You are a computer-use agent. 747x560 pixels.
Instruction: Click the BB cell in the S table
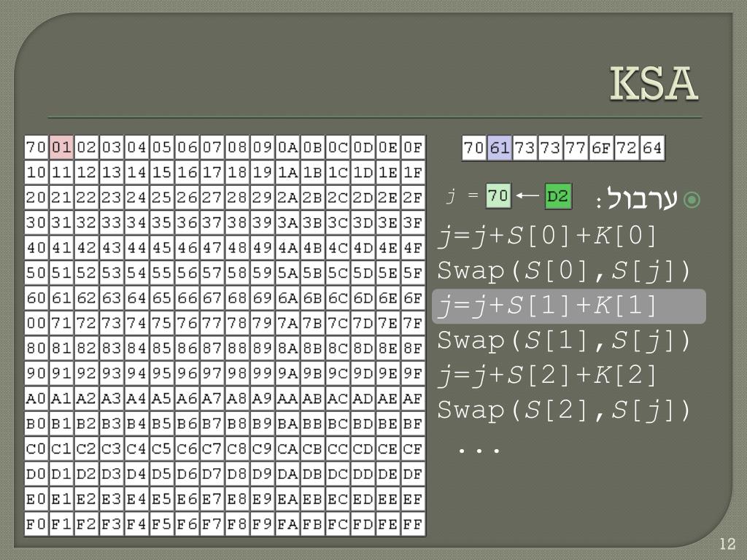click(x=312, y=424)
